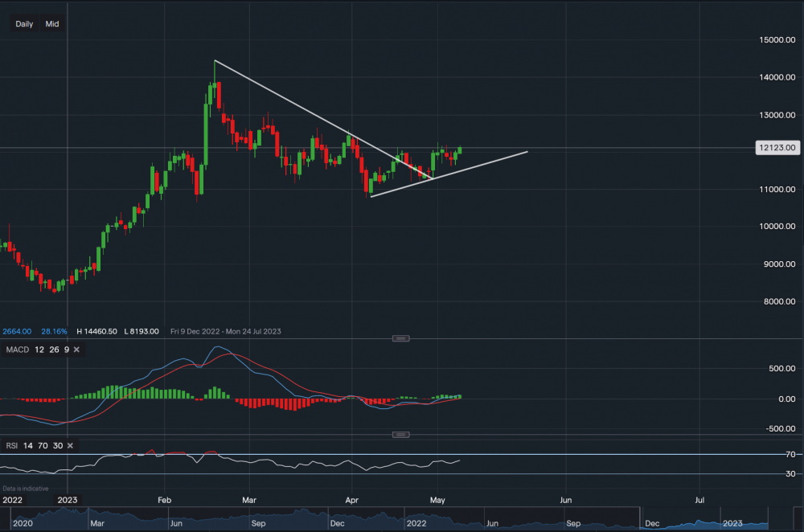Image resolution: width=804 pixels, height=532 pixels.
Task: Open the Daily timeframe dropdown
Action: 24,24
